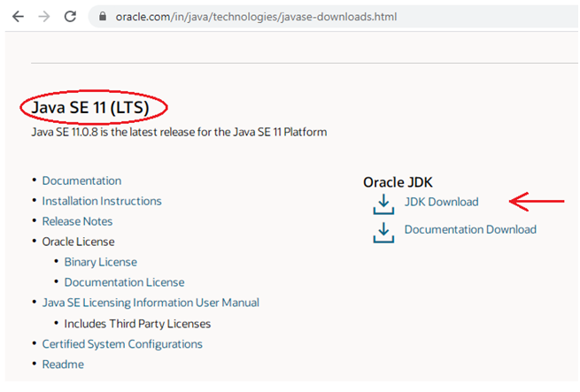Reload the page with refresh icon
580x392 pixels.
coord(70,16)
